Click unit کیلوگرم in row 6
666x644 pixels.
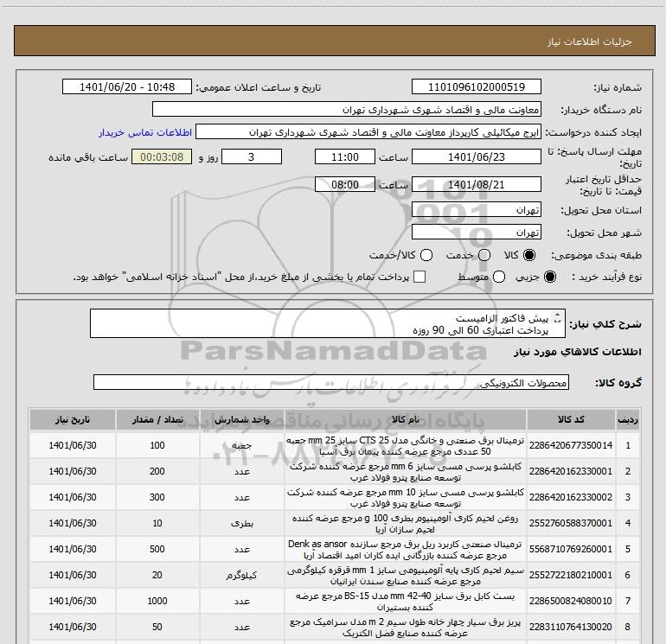click(x=241, y=575)
